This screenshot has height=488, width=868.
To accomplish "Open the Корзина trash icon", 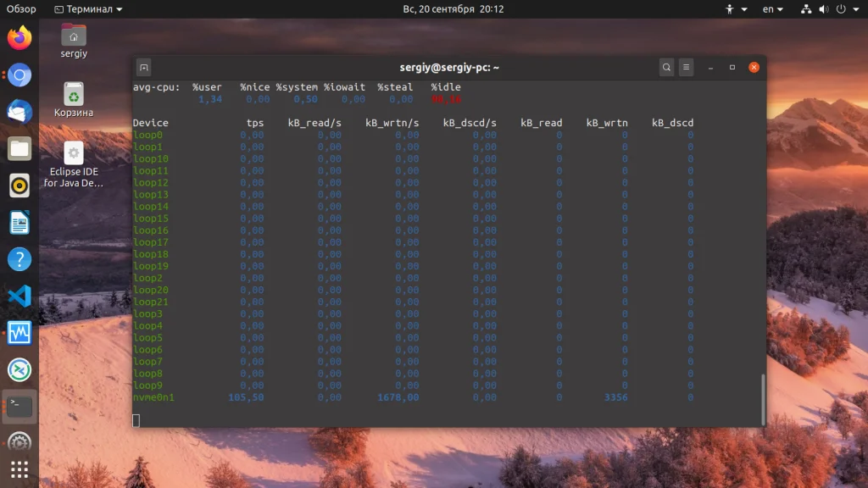I will 74,100.
